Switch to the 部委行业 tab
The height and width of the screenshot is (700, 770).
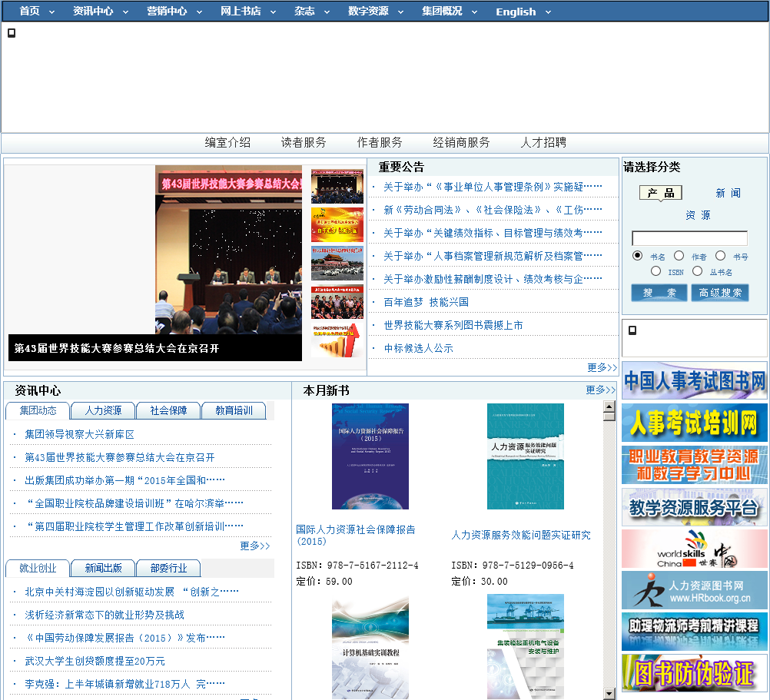168,568
